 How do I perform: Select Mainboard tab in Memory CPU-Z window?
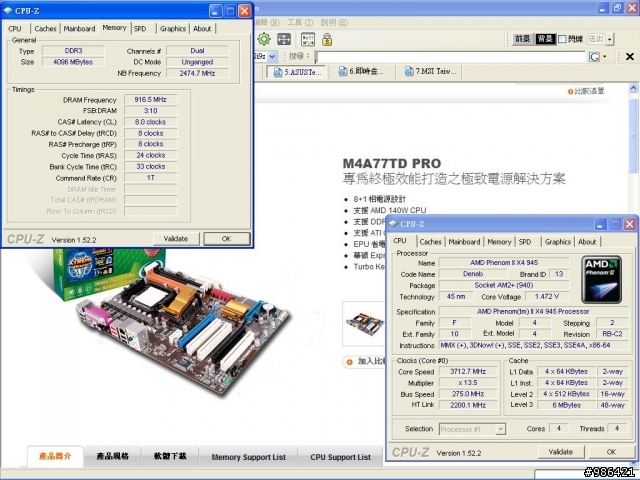point(80,29)
